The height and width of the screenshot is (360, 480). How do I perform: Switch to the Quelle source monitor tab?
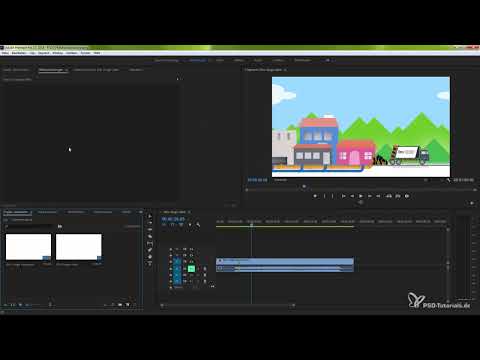click(16, 70)
